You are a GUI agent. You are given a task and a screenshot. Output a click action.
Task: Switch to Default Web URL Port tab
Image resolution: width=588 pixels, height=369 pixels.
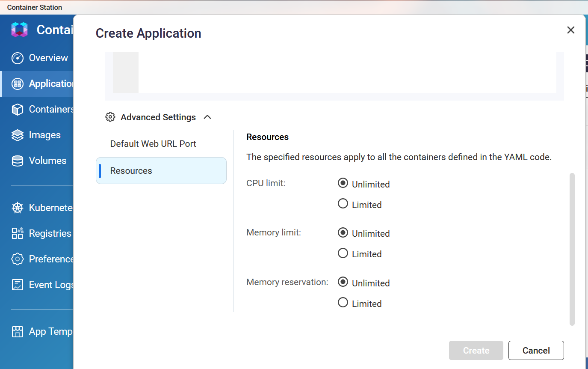pyautogui.click(x=153, y=144)
